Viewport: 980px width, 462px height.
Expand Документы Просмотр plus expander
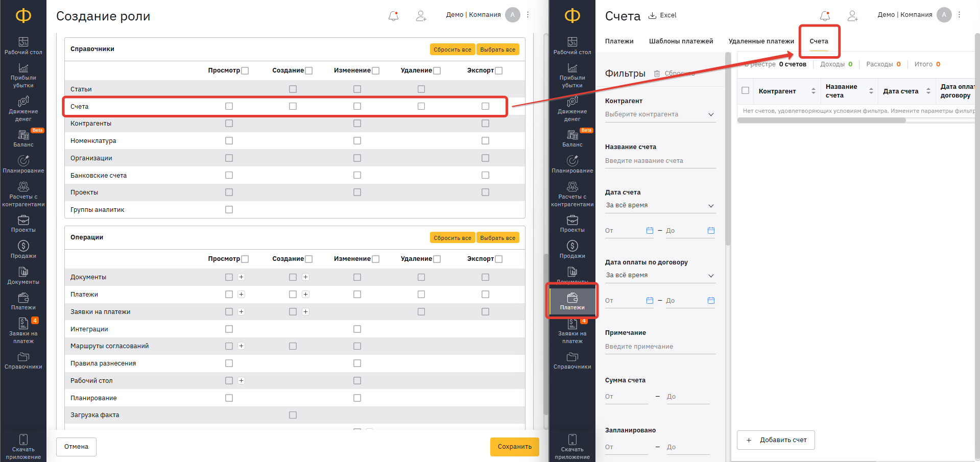point(242,277)
